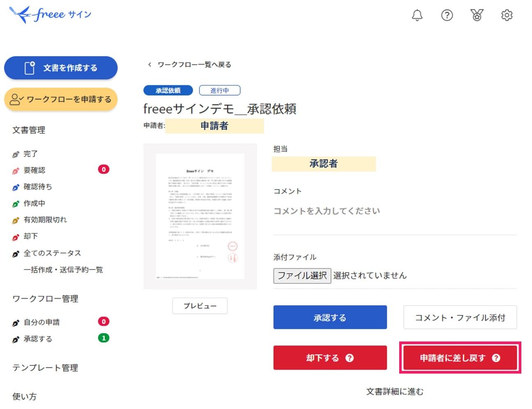Click the pen icon beside 却下
The height and width of the screenshot is (409, 532).
16,237
